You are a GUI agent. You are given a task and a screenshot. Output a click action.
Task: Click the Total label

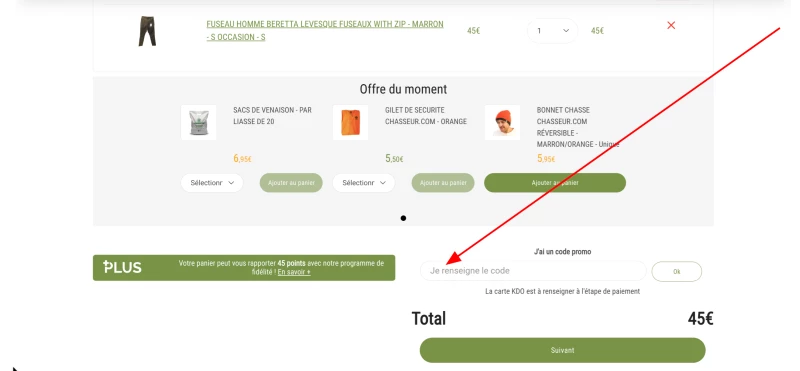[x=429, y=318]
